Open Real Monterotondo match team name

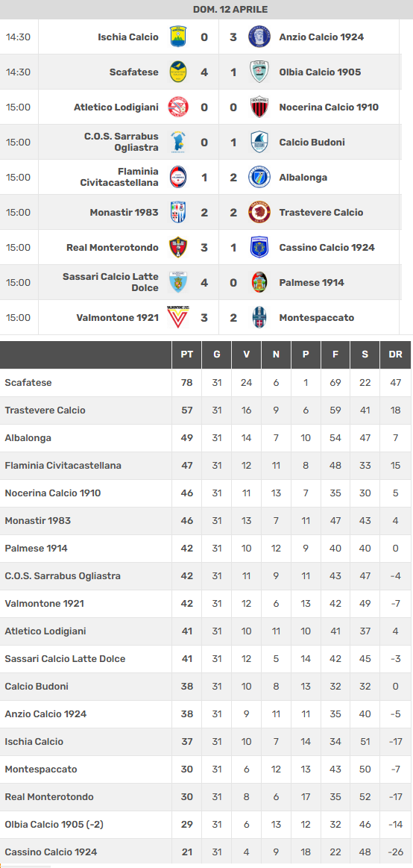(x=113, y=248)
